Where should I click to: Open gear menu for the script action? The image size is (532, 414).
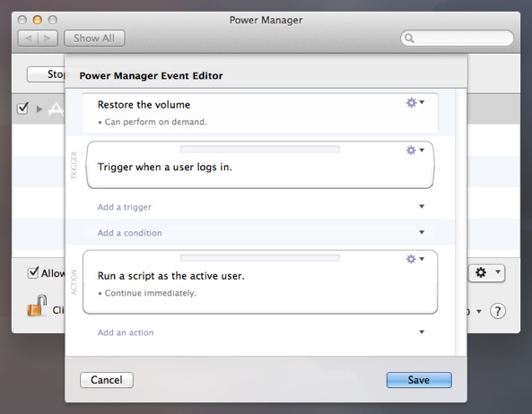point(415,259)
